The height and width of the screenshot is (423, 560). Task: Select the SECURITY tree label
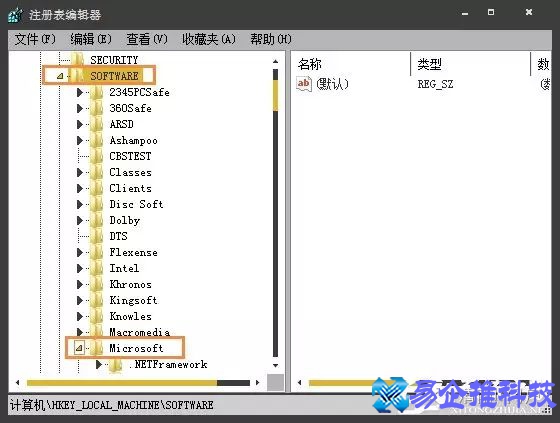114,60
